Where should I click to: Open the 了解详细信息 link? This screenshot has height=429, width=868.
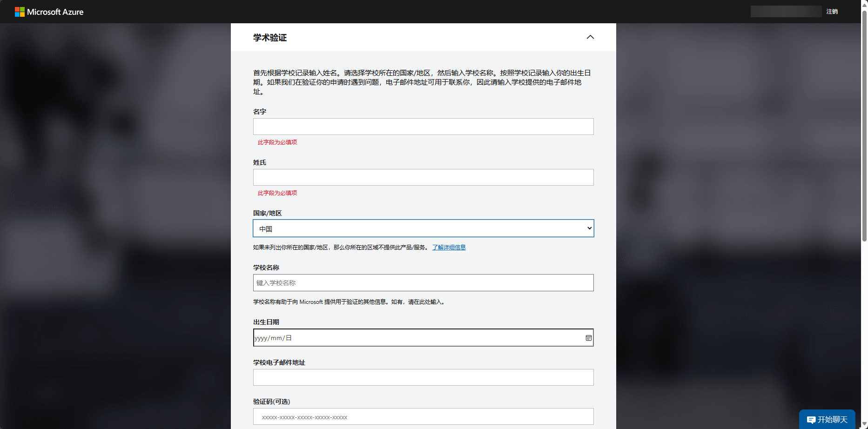[x=449, y=248]
